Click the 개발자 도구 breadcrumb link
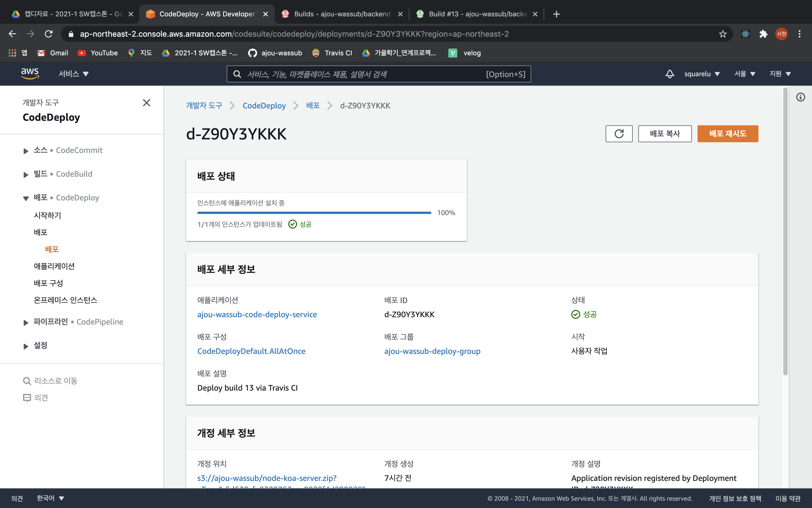This screenshot has width=812, height=508. click(x=204, y=106)
